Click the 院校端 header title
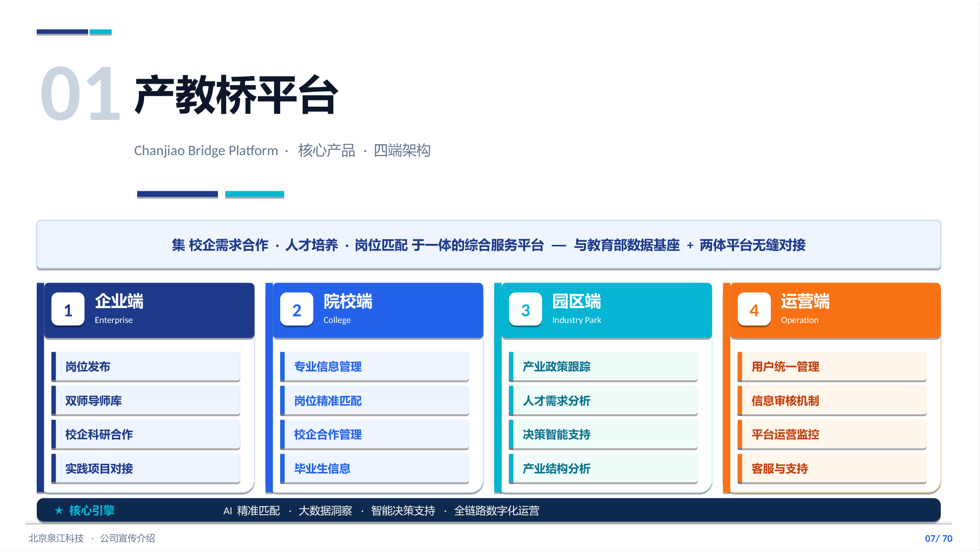This screenshot has width=980, height=551. [x=348, y=301]
